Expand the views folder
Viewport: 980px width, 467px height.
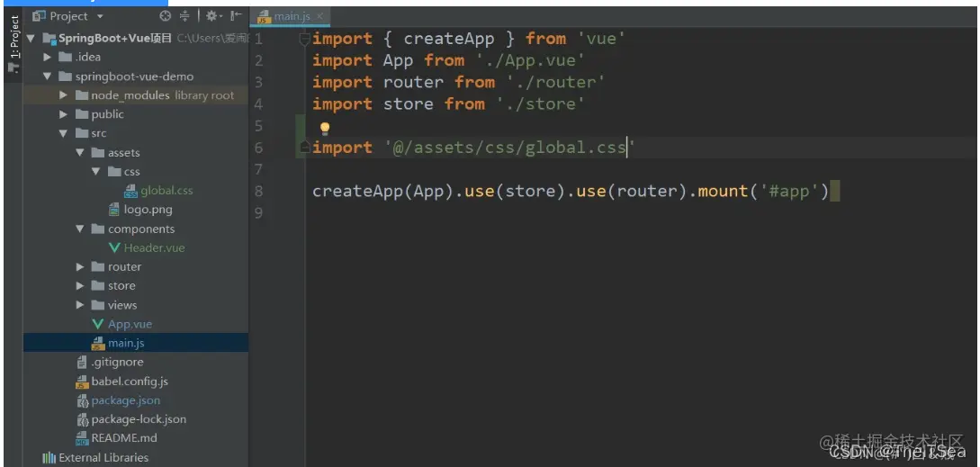(x=80, y=305)
